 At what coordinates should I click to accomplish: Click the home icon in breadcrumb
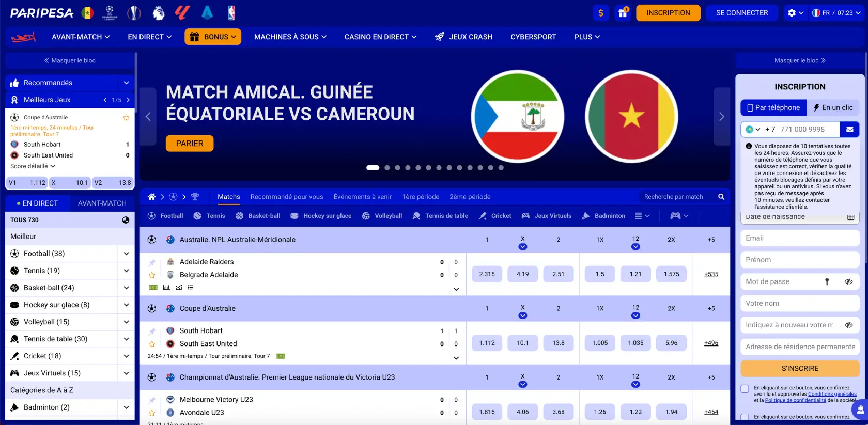click(151, 197)
